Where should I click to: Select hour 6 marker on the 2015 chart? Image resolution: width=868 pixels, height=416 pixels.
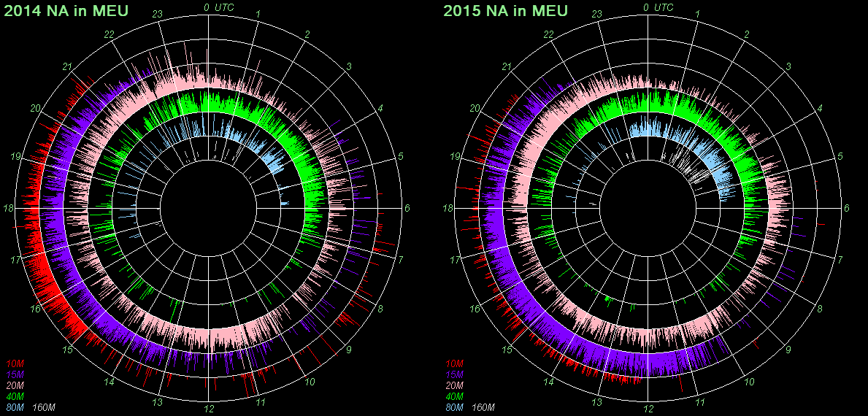[x=846, y=209]
